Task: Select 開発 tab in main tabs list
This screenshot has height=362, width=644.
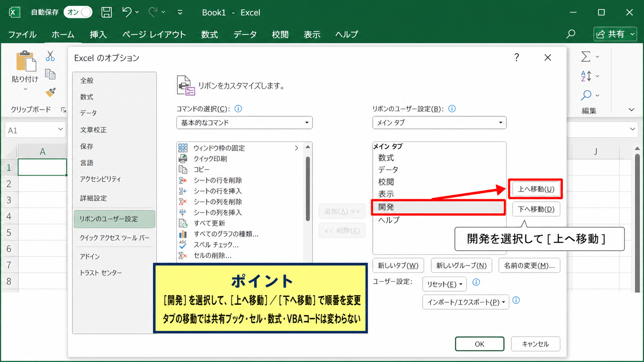Action: tap(439, 207)
